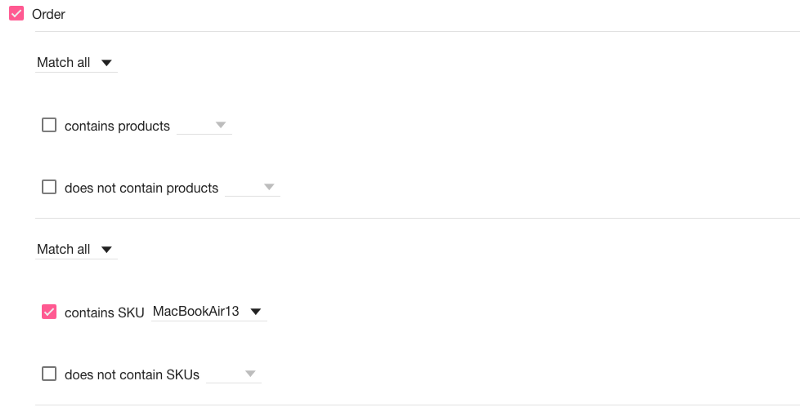The image size is (800, 420).
Task: Open the does not contain products dropdown arrow
Action: coord(269,187)
